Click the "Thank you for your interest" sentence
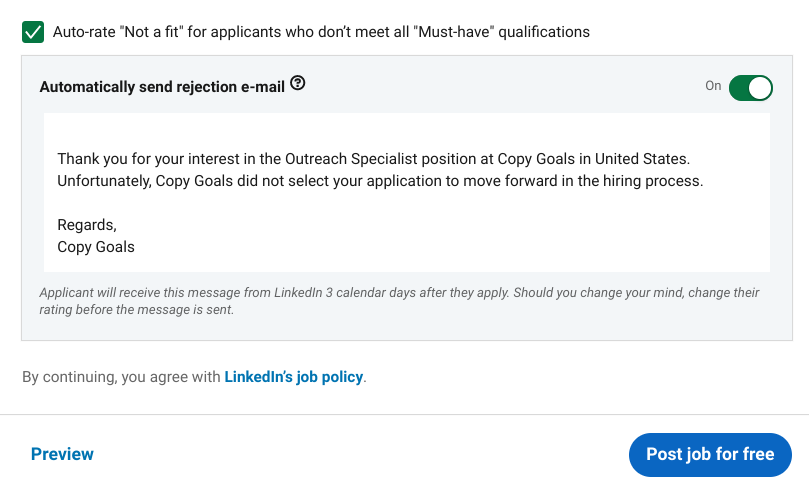The width and height of the screenshot is (809, 499). point(374,158)
